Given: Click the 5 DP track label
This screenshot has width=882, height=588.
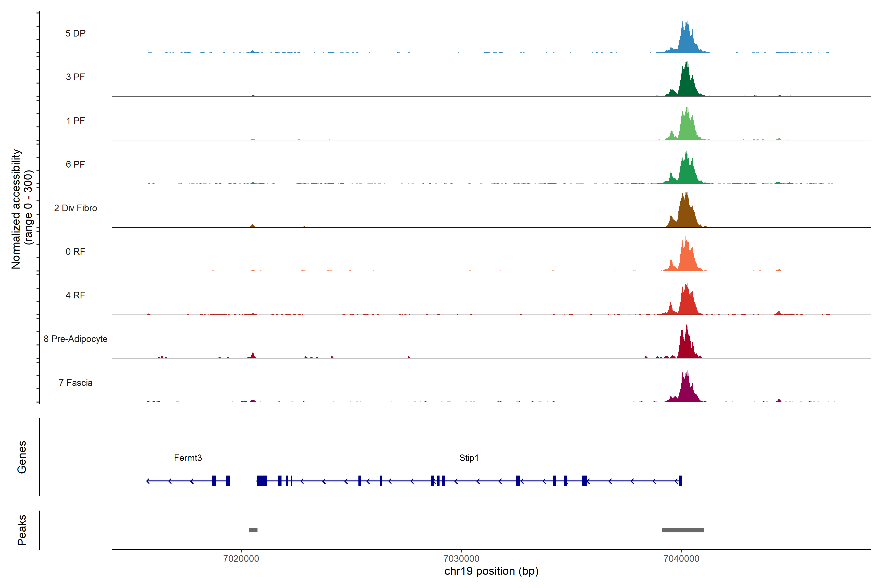Looking at the screenshot, I should pyautogui.click(x=75, y=33).
